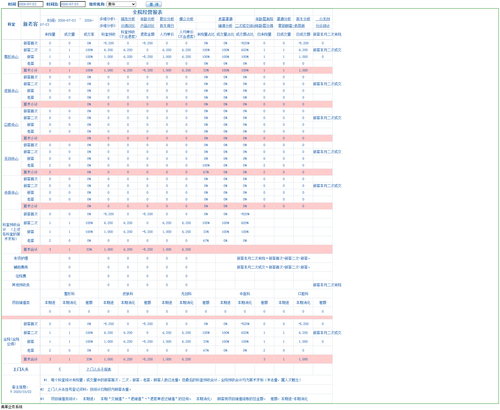Viewport: 500px width, 410px height.
Task: Click the 全院经营报表 report title
Action: [147, 12]
